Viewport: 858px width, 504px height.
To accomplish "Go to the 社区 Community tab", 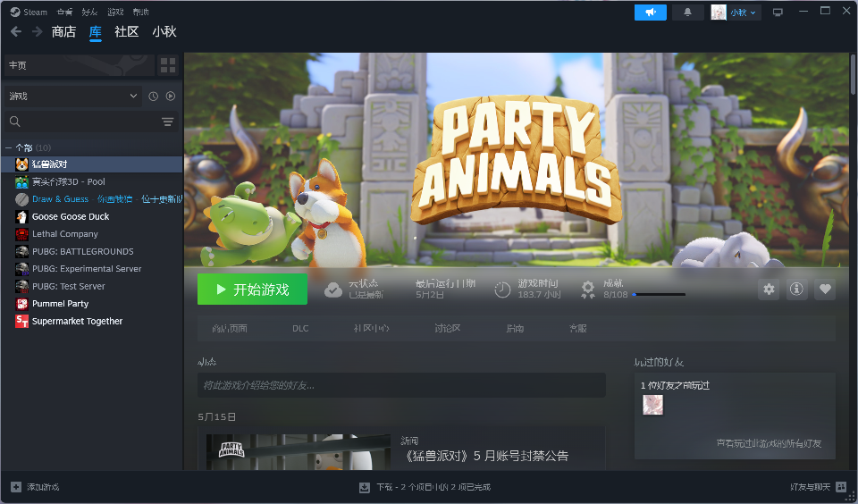I will click(126, 32).
